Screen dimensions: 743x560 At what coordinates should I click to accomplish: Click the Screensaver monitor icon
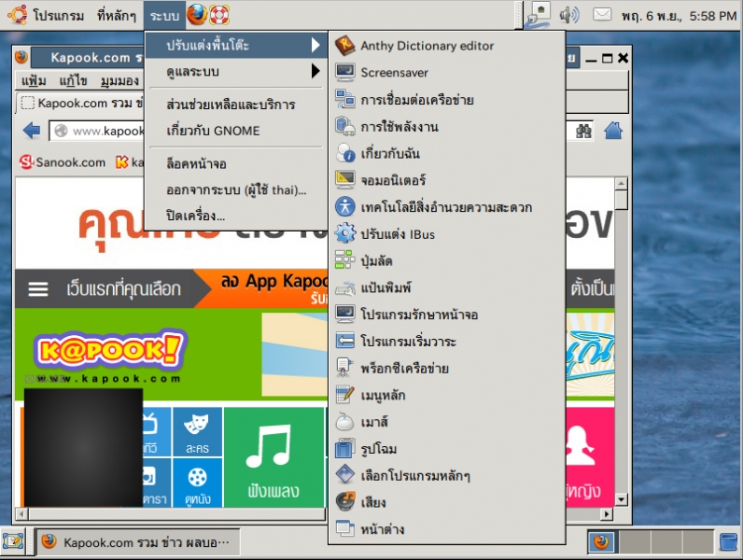click(x=345, y=72)
